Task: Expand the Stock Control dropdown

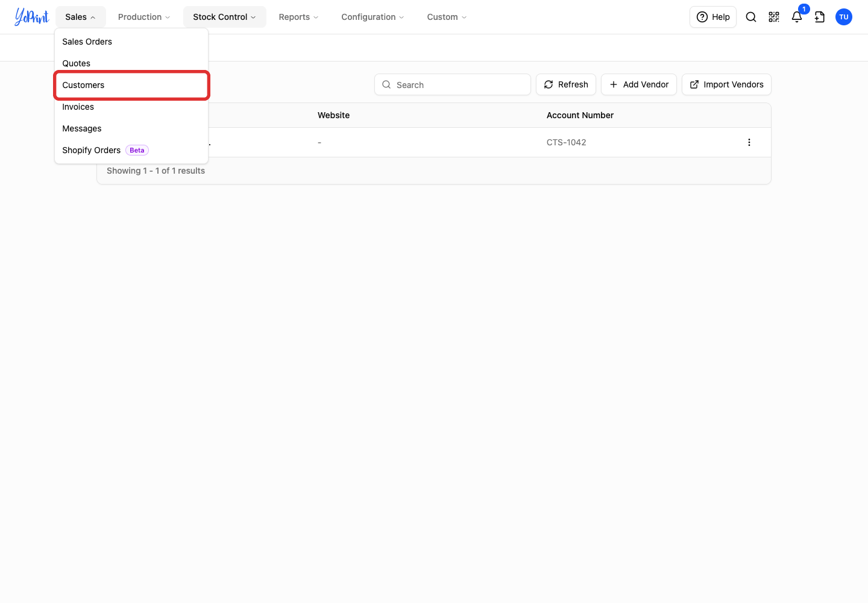Action: (224, 17)
